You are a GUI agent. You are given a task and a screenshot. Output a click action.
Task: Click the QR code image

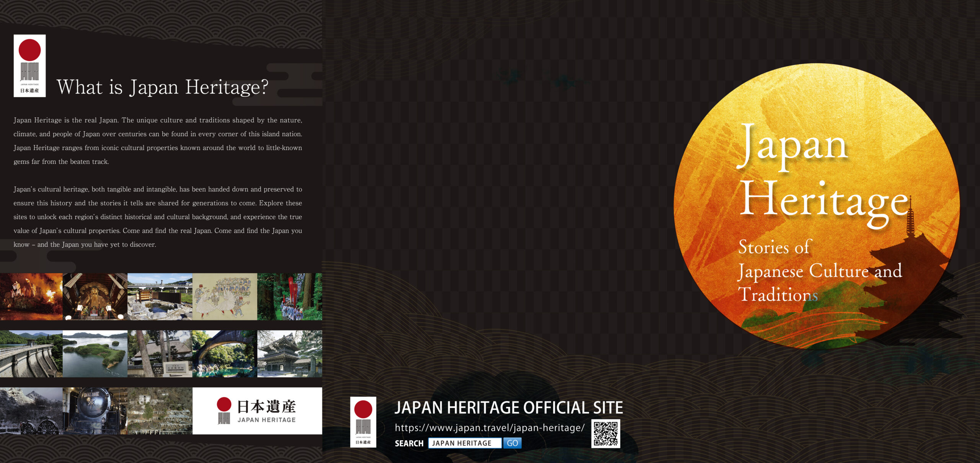606,434
